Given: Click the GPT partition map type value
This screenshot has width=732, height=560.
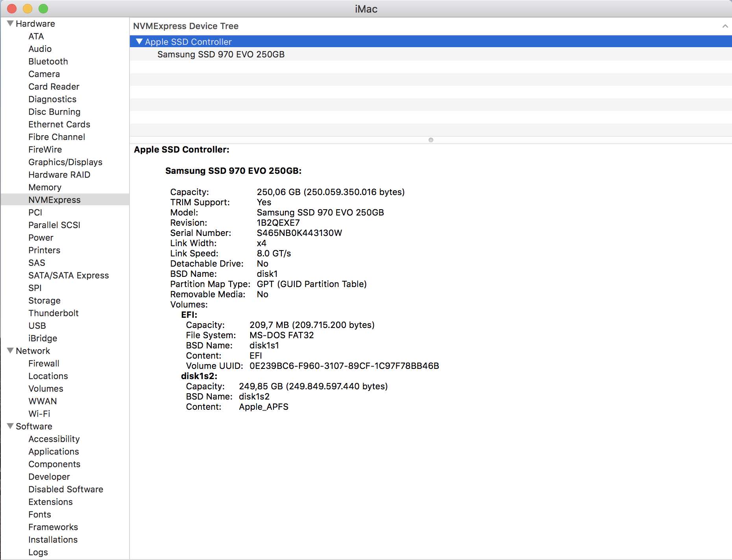Looking at the screenshot, I should 312,284.
